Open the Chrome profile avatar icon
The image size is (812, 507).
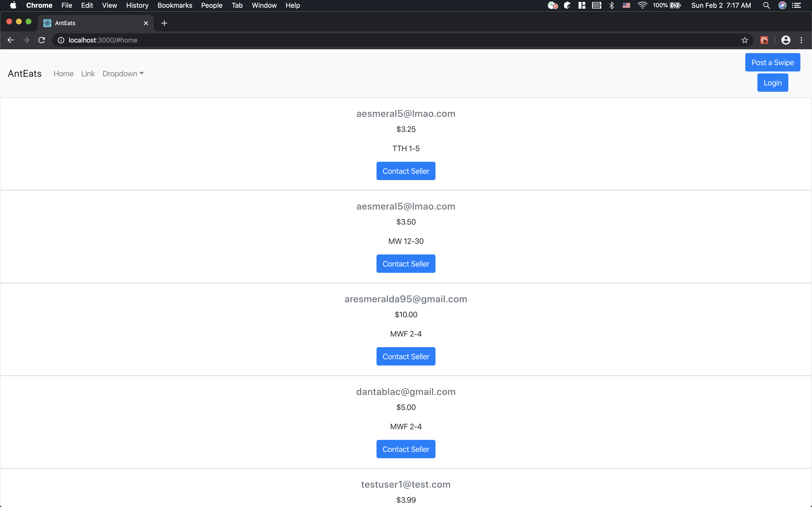click(785, 40)
